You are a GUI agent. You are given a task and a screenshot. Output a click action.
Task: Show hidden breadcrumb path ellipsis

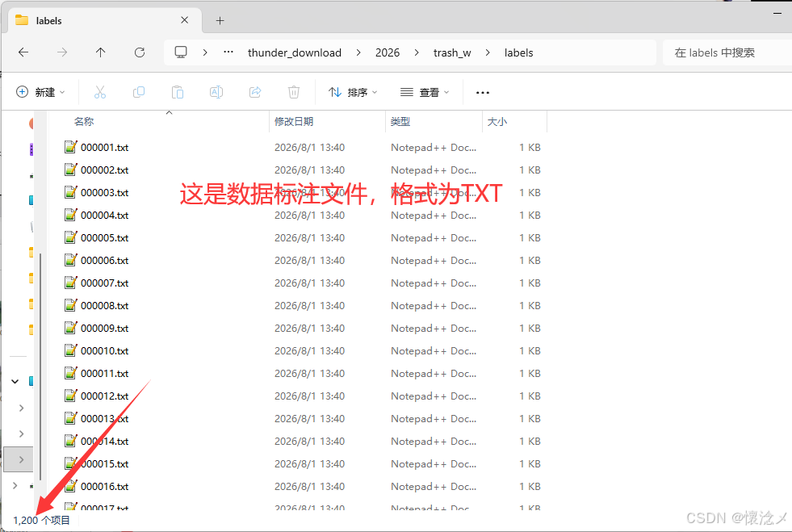pos(228,52)
